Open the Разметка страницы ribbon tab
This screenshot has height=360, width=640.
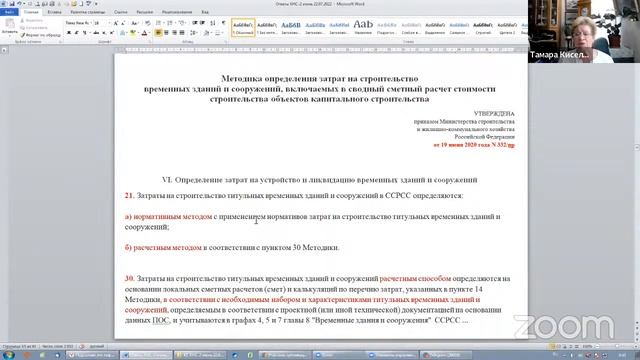coord(88,12)
